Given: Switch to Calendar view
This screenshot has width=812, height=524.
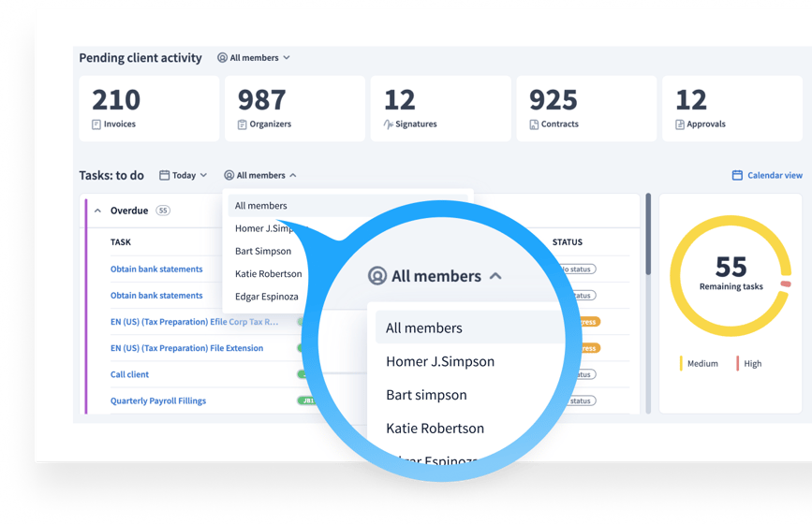Looking at the screenshot, I should [x=767, y=175].
